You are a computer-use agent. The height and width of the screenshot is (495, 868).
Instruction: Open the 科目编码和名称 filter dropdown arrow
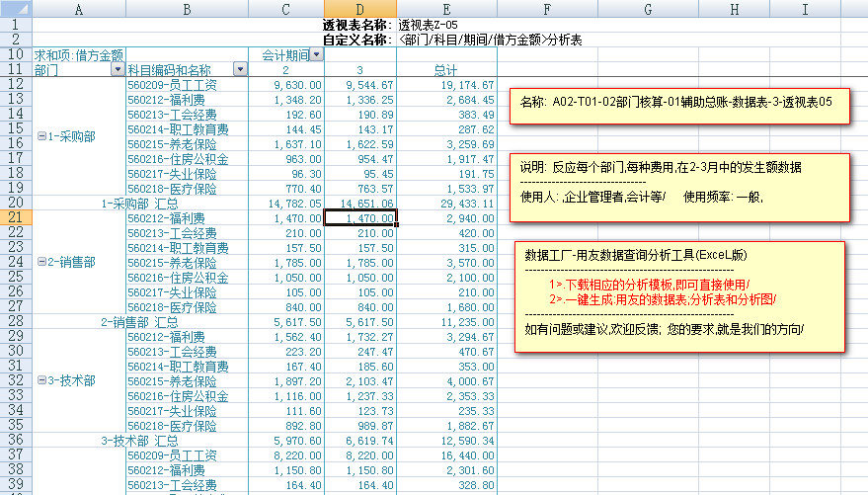tap(240, 70)
